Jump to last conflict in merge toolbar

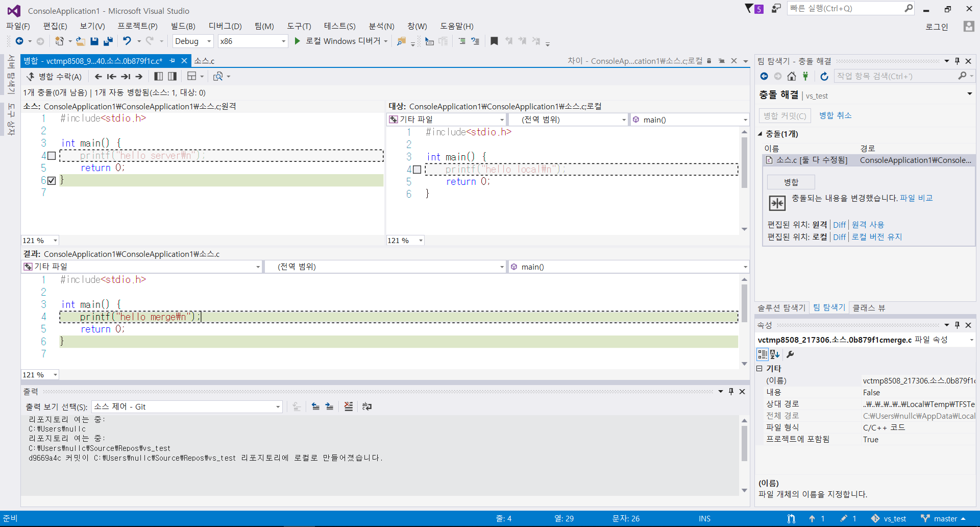tap(126, 77)
